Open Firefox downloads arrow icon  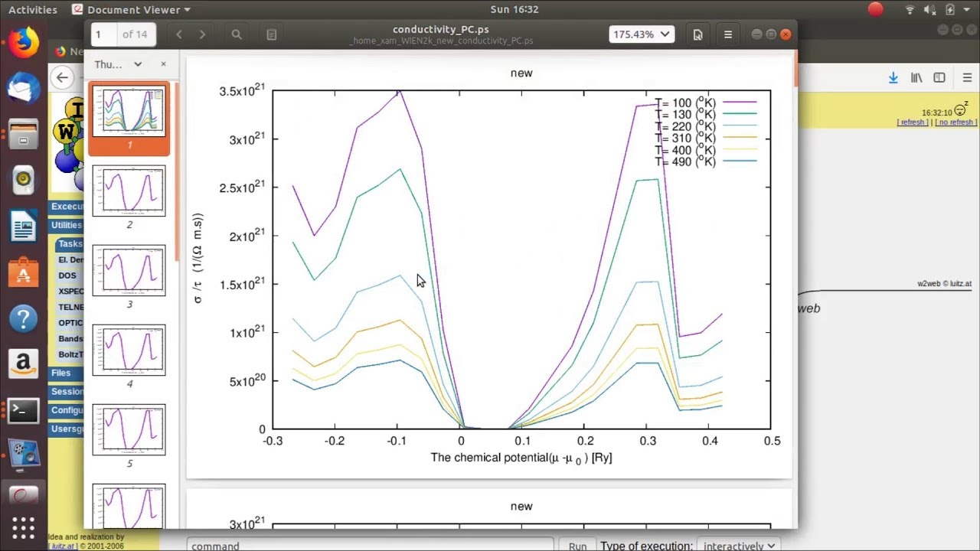click(x=893, y=77)
